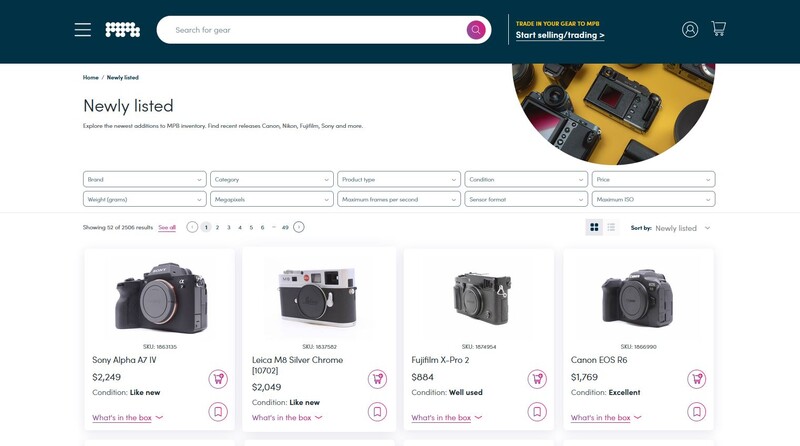The width and height of the screenshot is (800, 446).
Task: Expand What's in the box for Canon
Action: pyautogui.click(x=606, y=417)
